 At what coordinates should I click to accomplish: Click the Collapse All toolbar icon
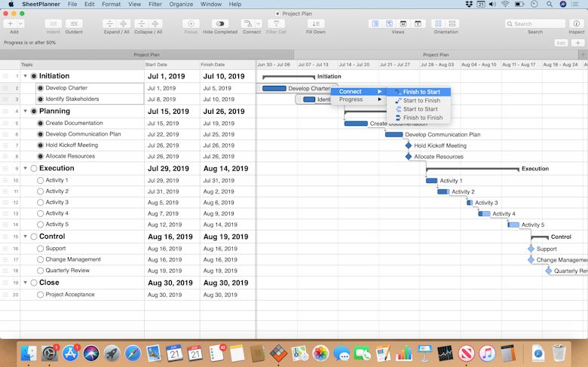click(x=155, y=23)
